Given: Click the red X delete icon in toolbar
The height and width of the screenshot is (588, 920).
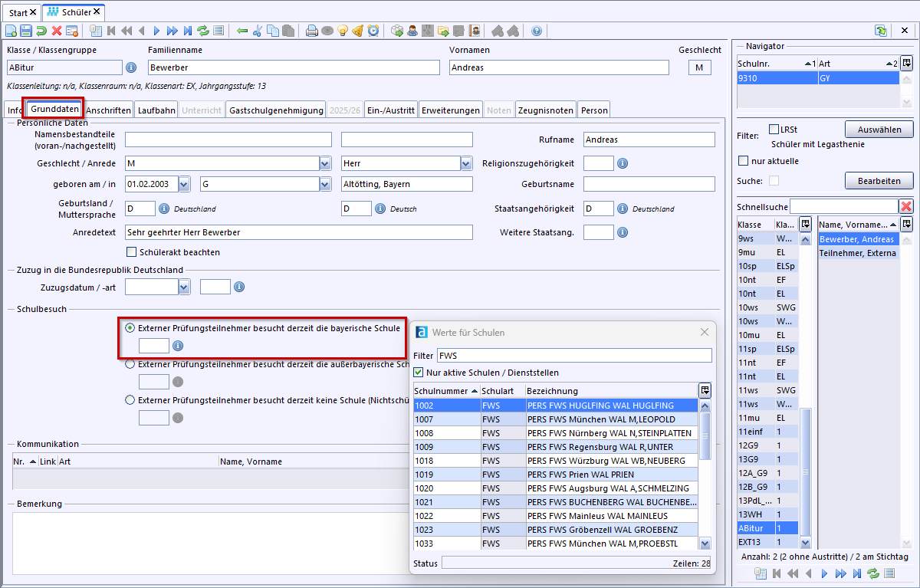Looking at the screenshot, I should (x=57, y=31).
